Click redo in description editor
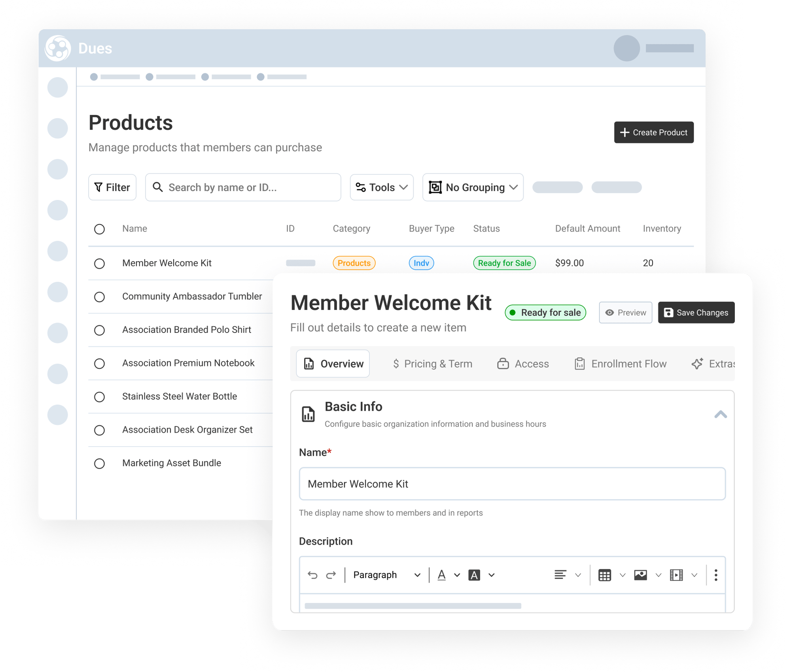 (x=331, y=575)
